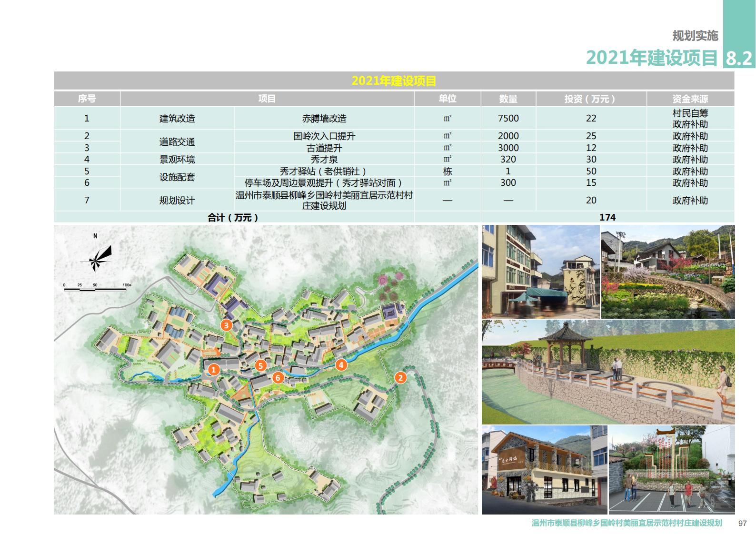Select the cell 国岭次入口提升

point(324,136)
